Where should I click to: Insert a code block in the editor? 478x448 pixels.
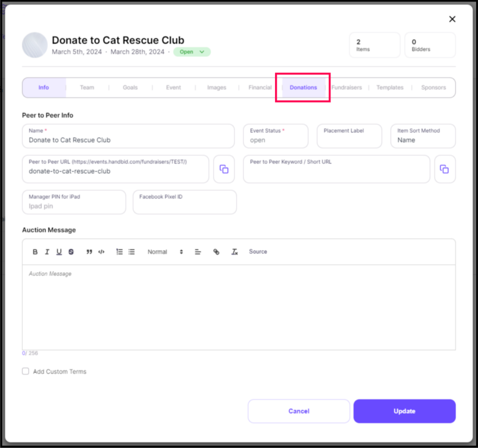(101, 251)
